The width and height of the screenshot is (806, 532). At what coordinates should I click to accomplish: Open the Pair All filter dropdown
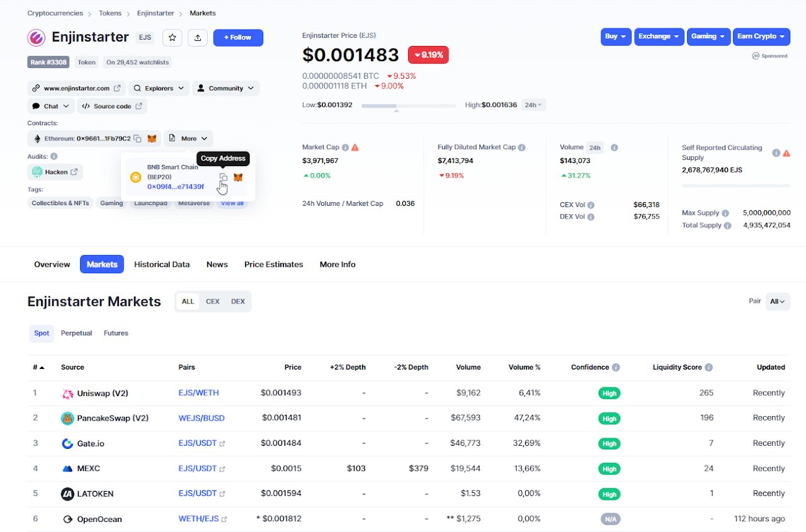pyautogui.click(x=778, y=302)
